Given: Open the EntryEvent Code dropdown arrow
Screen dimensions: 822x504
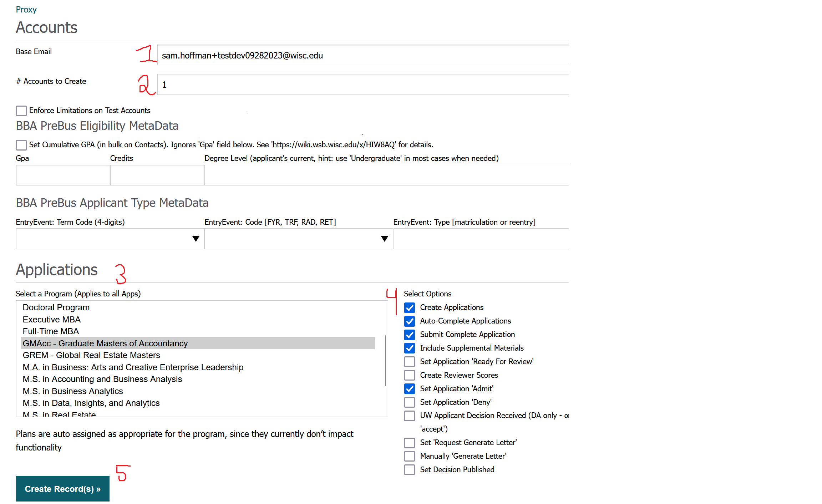Looking at the screenshot, I should pyautogui.click(x=384, y=239).
